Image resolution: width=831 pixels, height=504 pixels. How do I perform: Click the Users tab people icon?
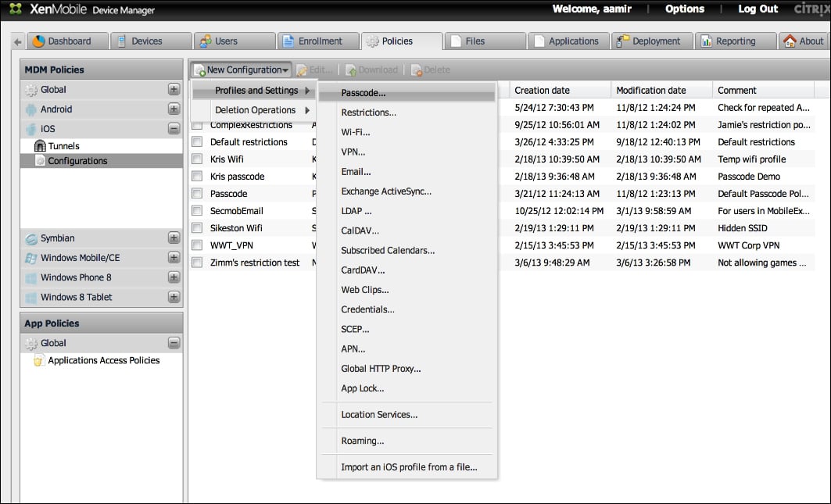tap(205, 41)
